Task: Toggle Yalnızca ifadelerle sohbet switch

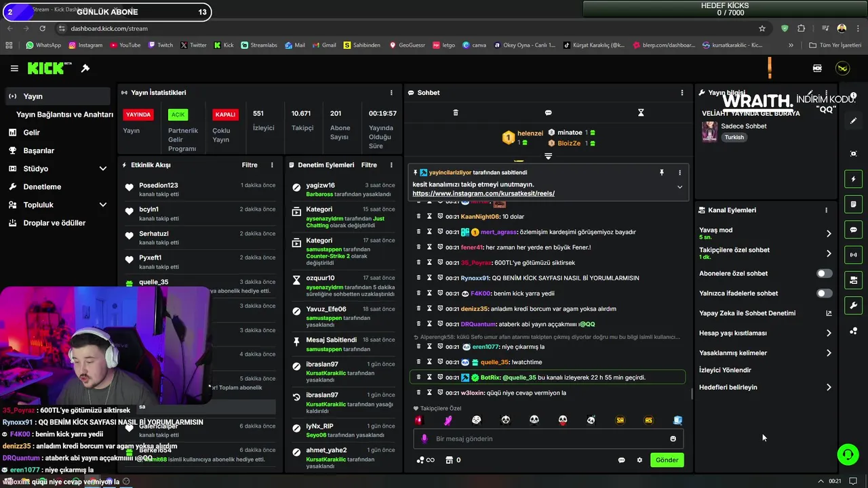Action: coord(824,293)
